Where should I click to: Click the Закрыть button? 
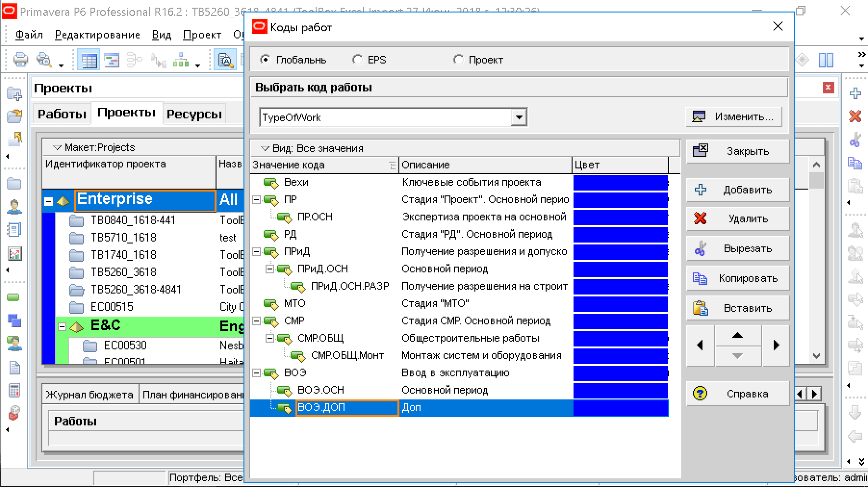click(738, 151)
